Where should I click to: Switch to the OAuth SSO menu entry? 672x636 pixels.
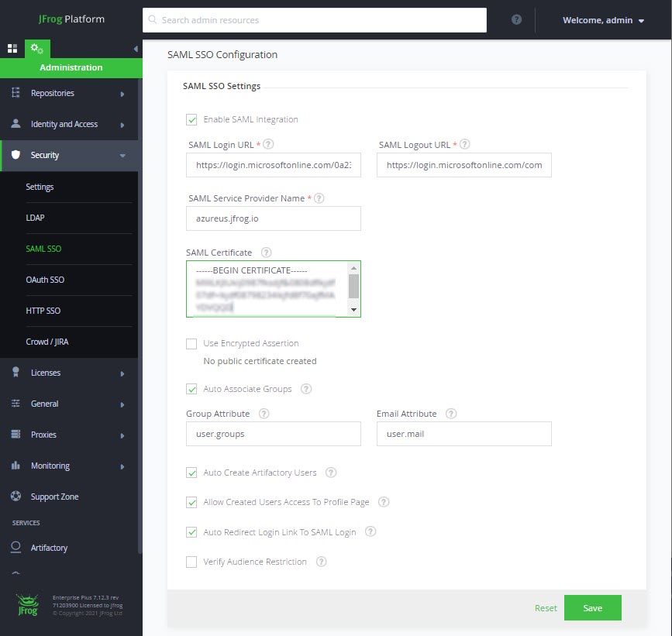coord(43,280)
